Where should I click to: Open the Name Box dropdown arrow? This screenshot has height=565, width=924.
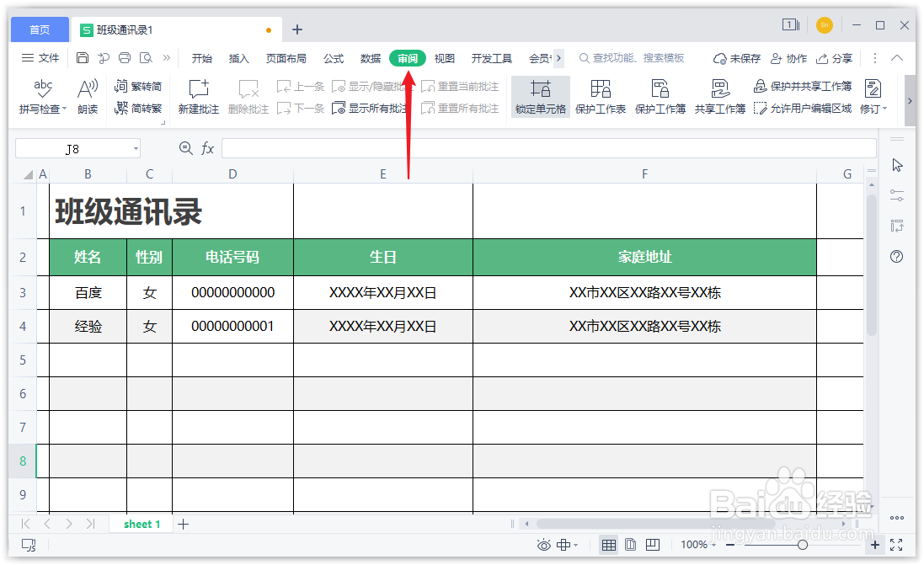(136, 148)
